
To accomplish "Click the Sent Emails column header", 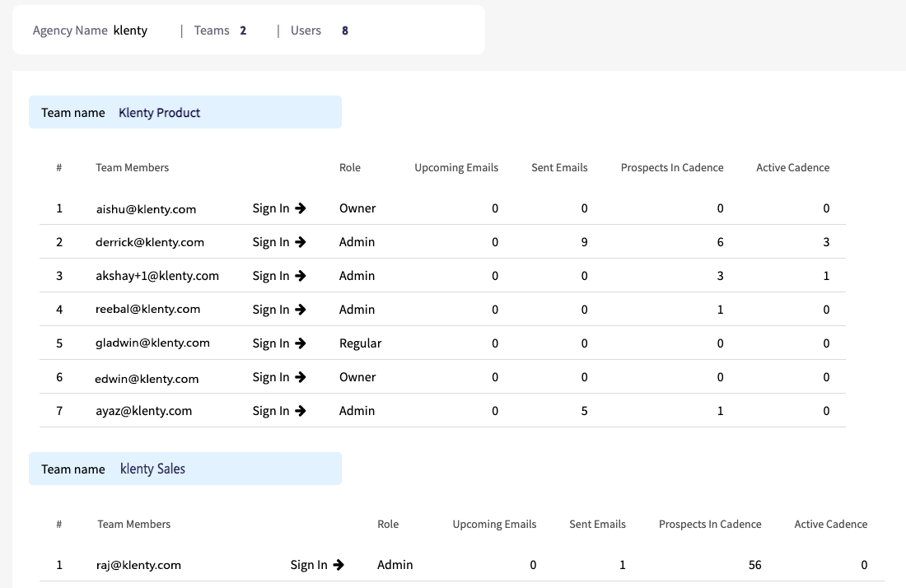I will 559,168.
